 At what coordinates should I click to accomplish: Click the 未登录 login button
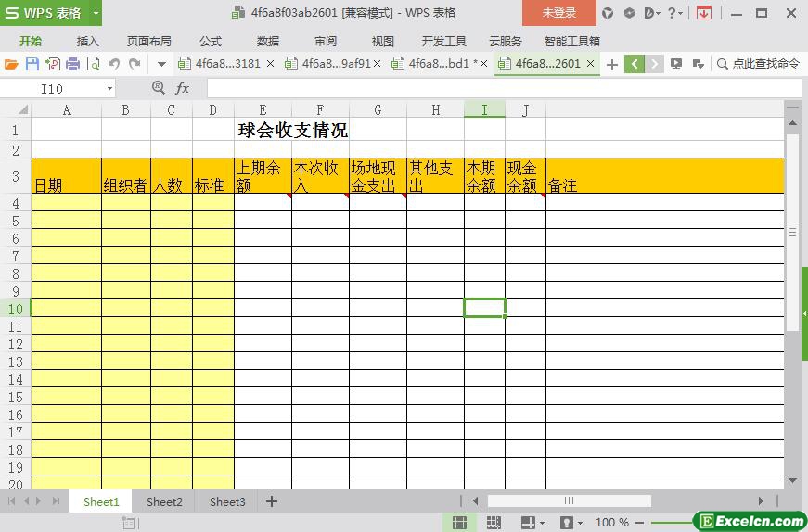tap(559, 13)
